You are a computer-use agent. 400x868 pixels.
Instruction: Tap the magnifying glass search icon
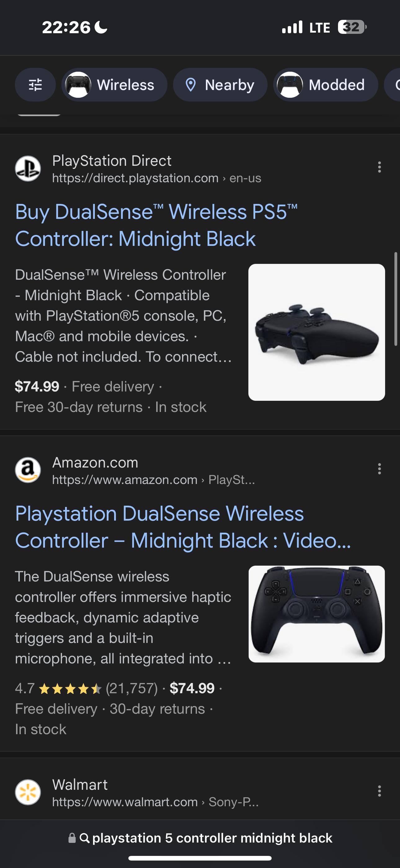(85, 838)
